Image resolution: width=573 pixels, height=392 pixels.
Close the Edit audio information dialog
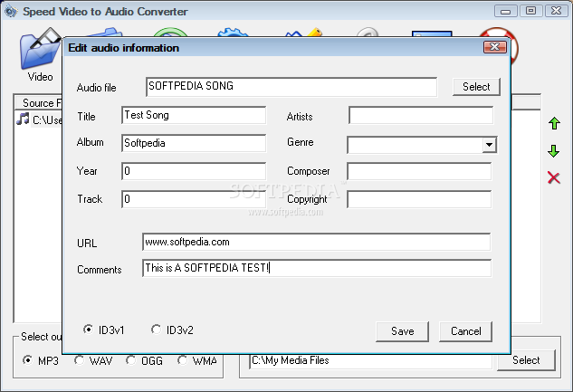coord(495,47)
